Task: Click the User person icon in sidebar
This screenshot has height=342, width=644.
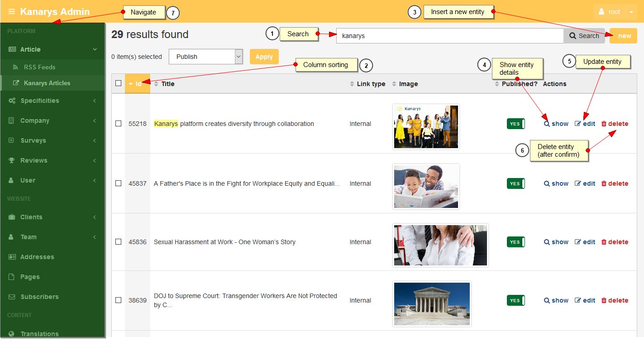Action: (11, 180)
